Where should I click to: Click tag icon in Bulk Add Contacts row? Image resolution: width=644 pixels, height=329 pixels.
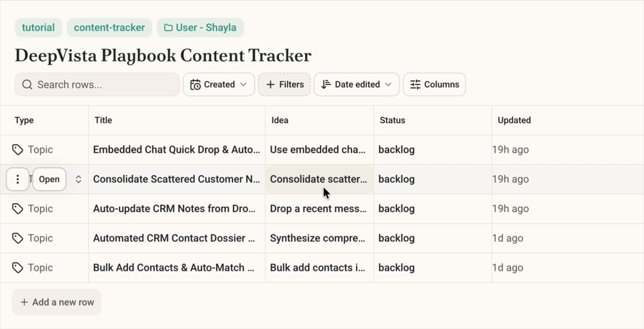tap(17, 268)
